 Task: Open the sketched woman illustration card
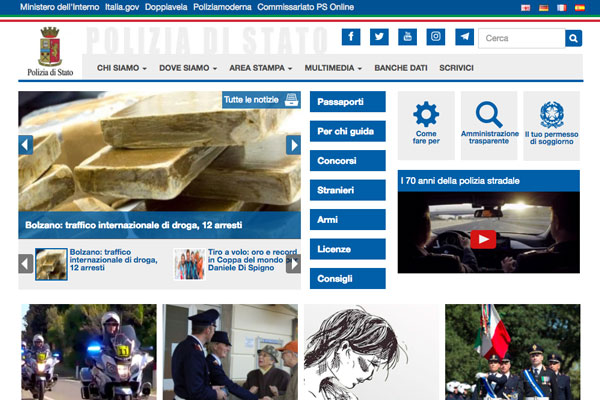click(371, 352)
